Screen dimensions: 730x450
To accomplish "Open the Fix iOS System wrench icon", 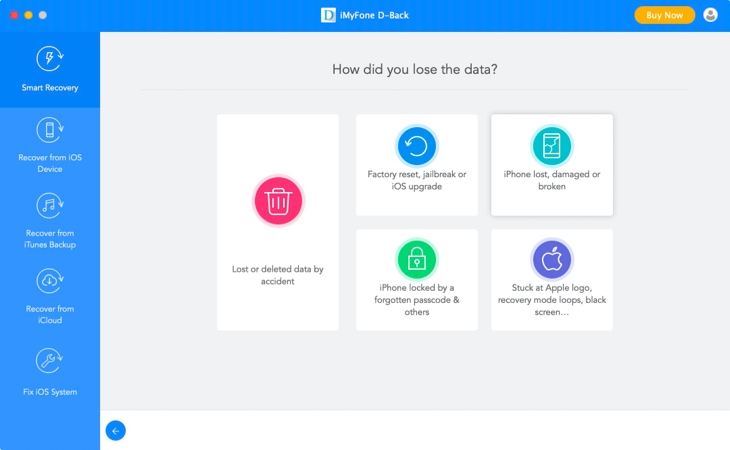I will click(49, 361).
